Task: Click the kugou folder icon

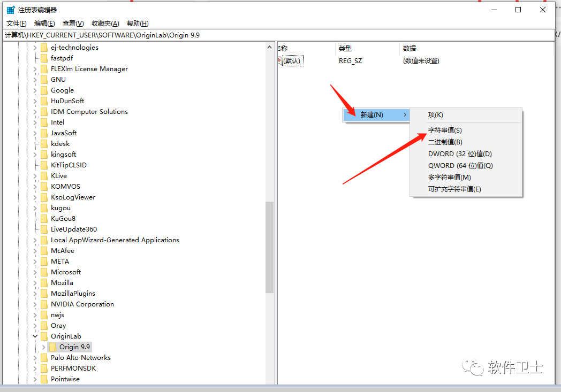Action: point(44,208)
